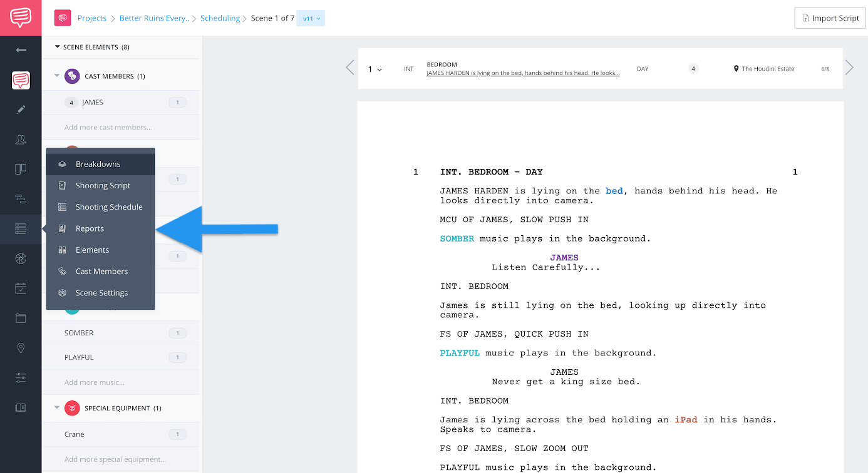
Task: Open the Gantt timeline icon in sidebar
Action: click(21, 199)
